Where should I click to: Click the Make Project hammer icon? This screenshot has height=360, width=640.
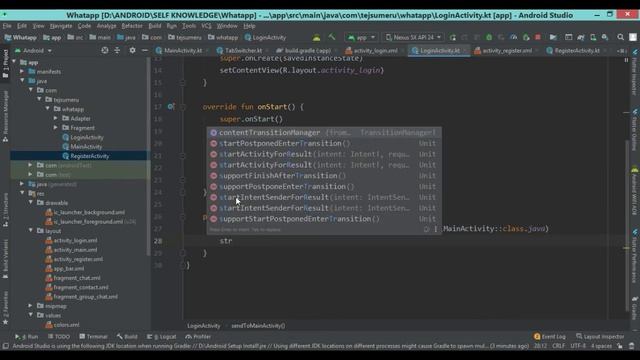(x=331, y=37)
